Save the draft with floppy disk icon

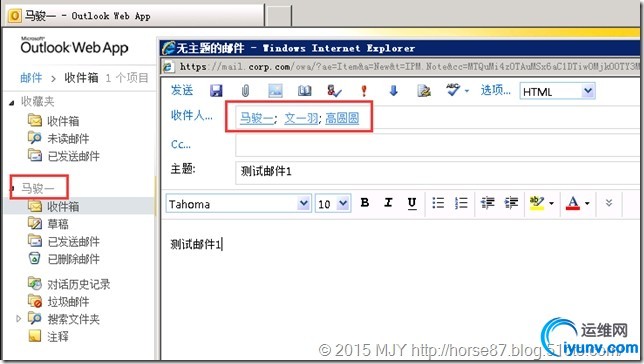(216, 91)
